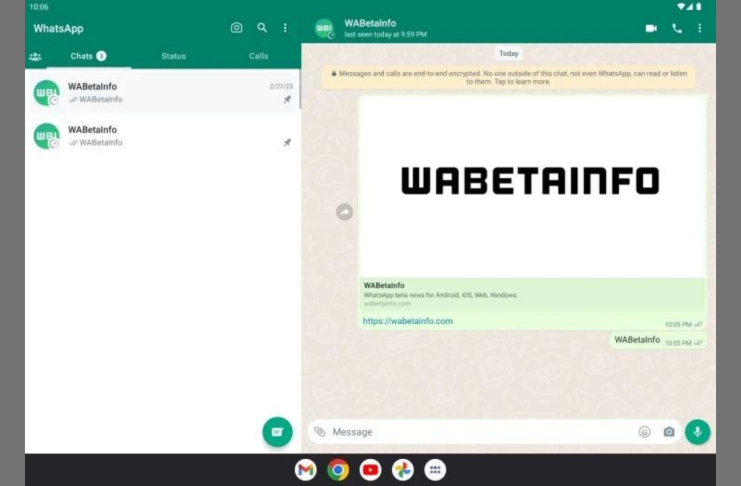Tap the end-to-end encryption notice
Viewport: 741px width, 486px height.
pos(508,78)
